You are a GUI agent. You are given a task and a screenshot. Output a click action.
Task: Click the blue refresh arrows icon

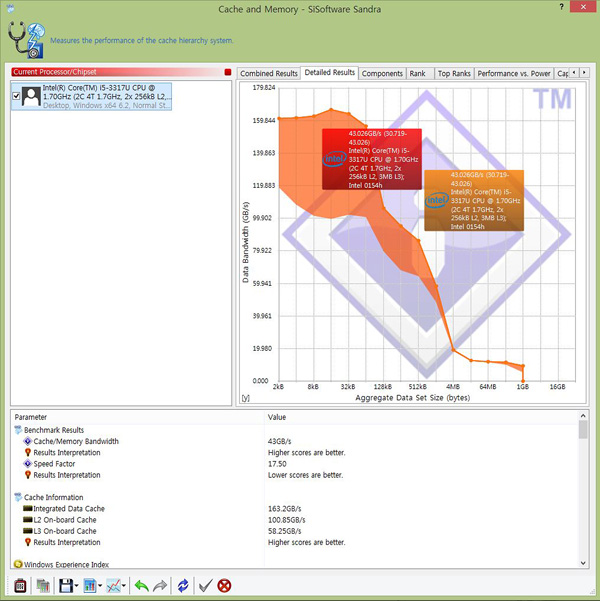tap(183, 586)
